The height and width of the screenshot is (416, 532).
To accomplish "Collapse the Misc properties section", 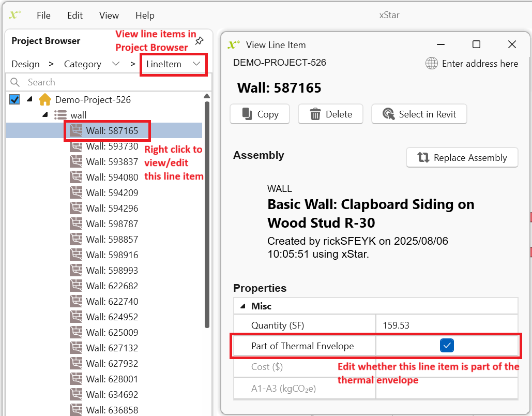I will click(x=242, y=306).
